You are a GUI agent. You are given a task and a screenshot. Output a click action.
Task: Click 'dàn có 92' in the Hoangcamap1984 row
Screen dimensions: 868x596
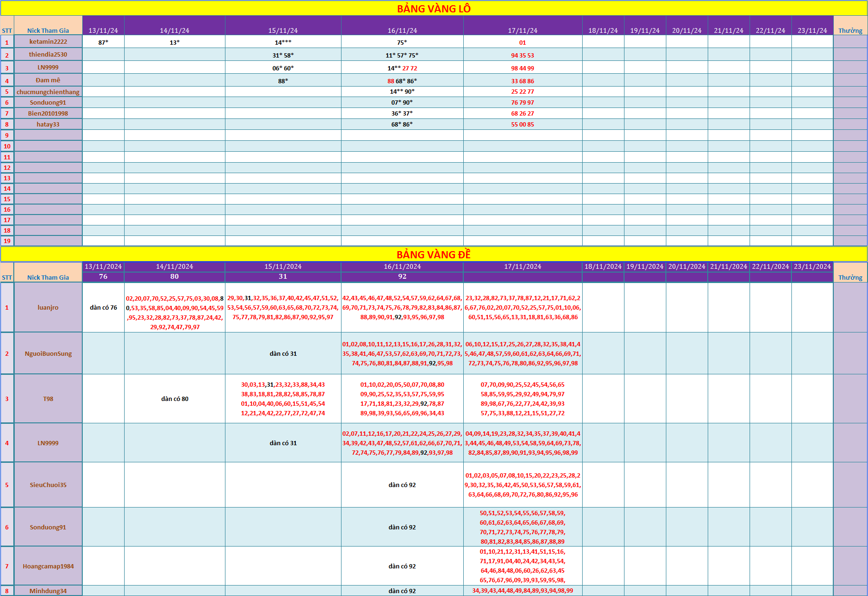(x=402, y=566)
